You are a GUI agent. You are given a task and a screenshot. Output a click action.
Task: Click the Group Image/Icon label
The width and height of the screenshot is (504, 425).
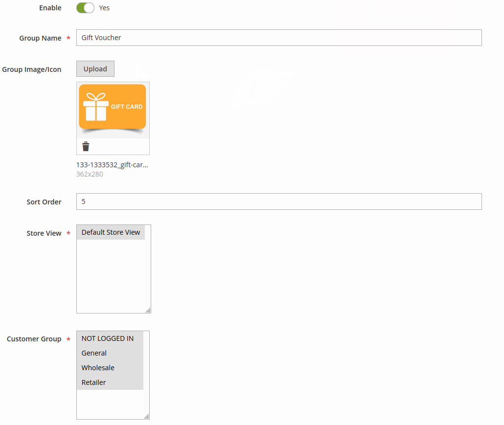tap(32, 69)
